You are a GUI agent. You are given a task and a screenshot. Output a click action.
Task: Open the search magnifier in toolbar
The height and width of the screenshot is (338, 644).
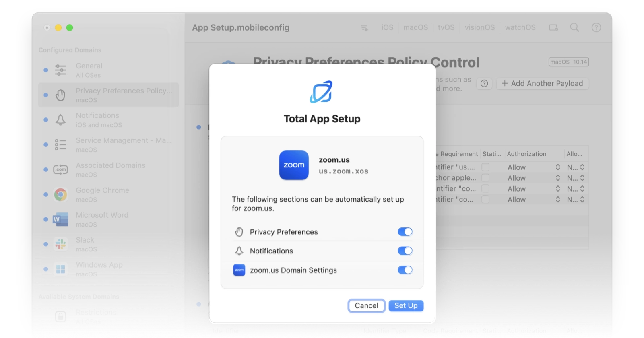574,27
